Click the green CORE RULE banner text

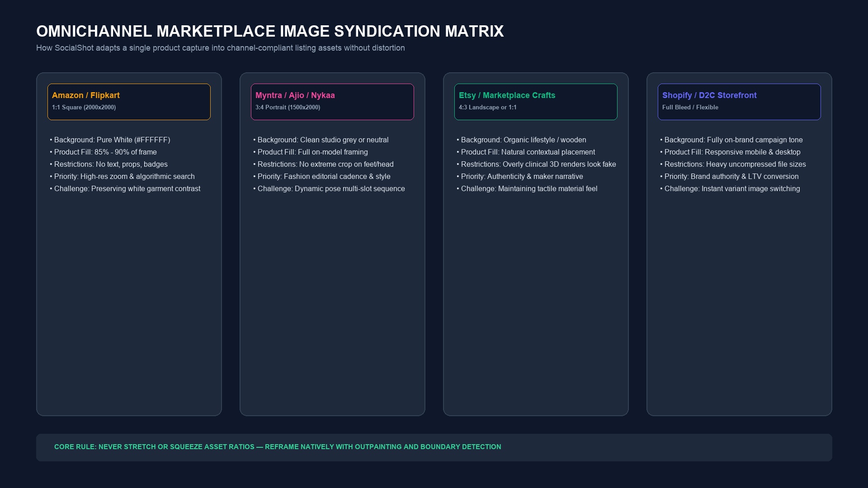pos(278,447)
